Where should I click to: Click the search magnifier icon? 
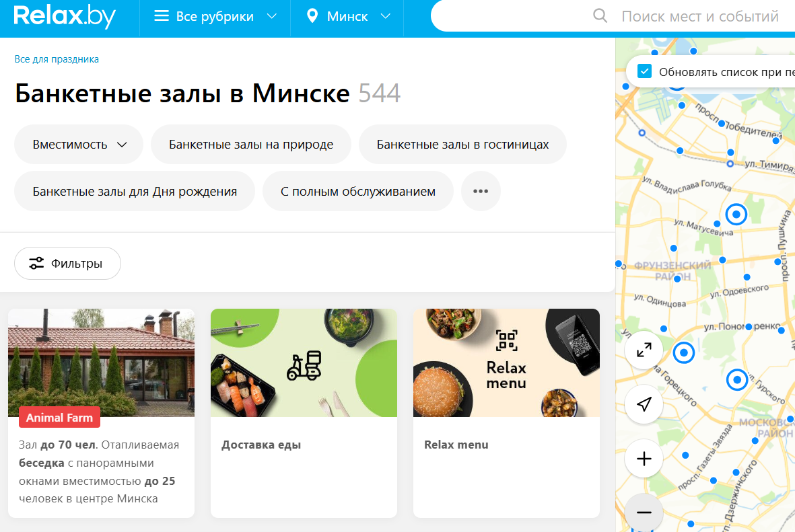tap(600, 15)
